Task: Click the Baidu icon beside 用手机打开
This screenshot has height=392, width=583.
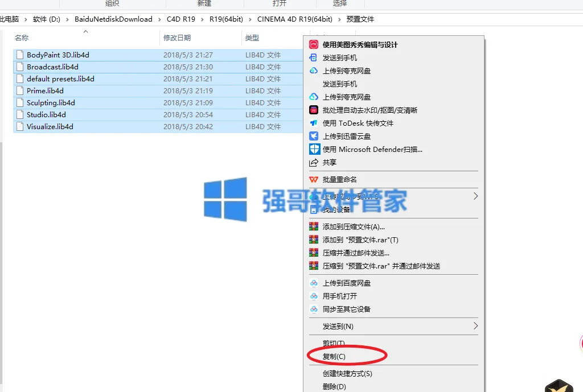Action: [314, 296]
